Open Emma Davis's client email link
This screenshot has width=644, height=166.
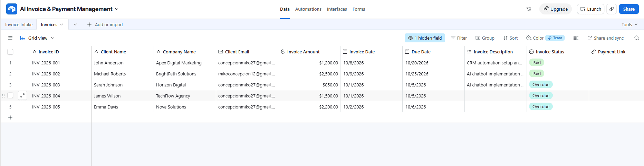247,107
